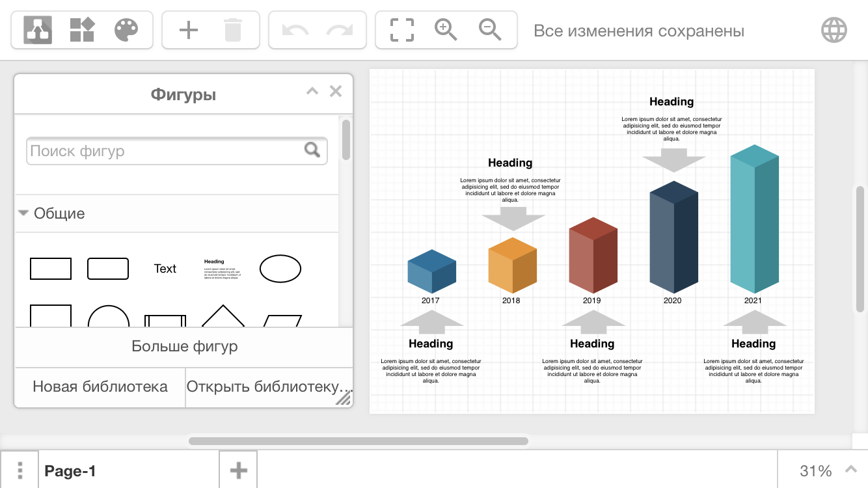868x488 pixels.
Task: Click the trash delete icon
Action: pyautogui.click(x=232, y=30)
